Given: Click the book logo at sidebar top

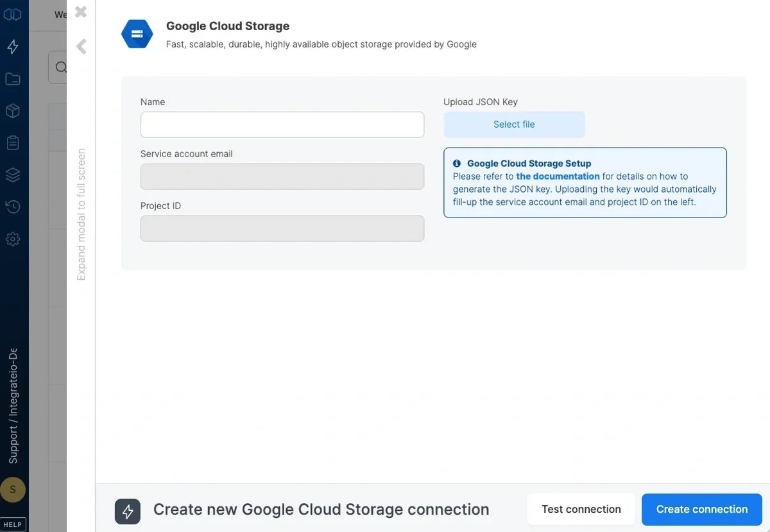Looking at the screenshot, I should [x=13, y=14].
